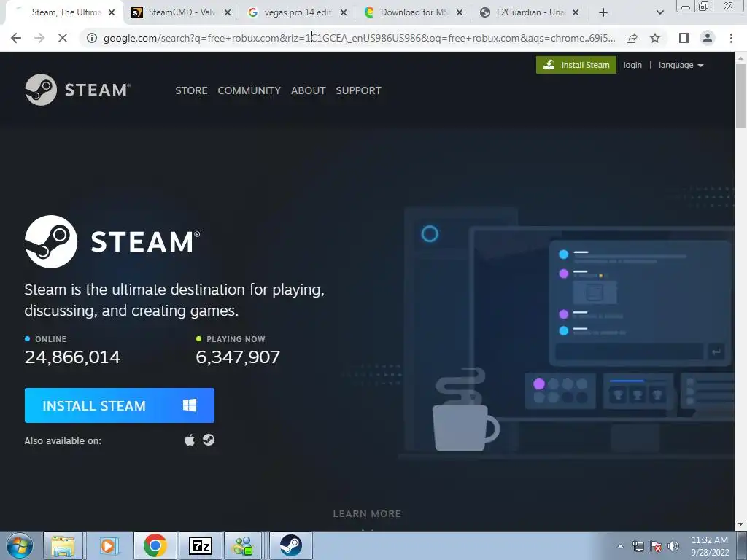Click the scrollbar down arrow

[x=740, y=525]
